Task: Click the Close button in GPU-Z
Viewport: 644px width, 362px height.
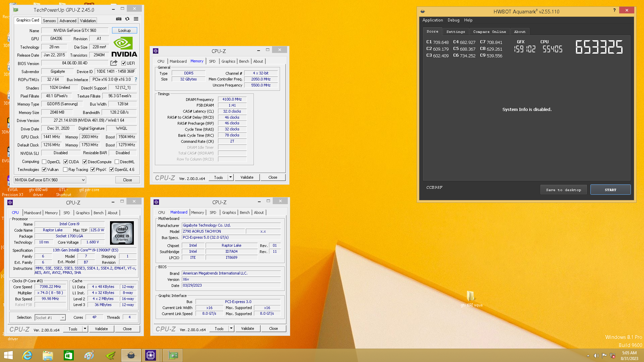Action: tap(127, 180)
